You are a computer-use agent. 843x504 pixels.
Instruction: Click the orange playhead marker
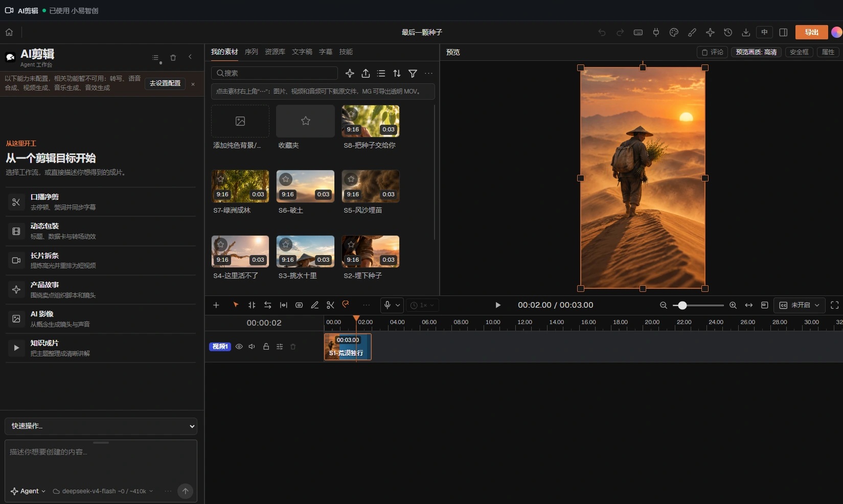[x=356, y=318]
